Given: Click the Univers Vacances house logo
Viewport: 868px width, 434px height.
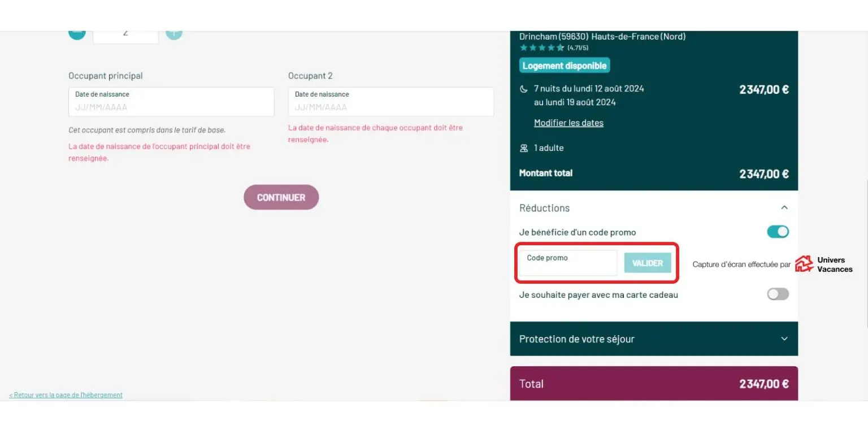Looking at the screenshot, I should pyautogui.click(x=804, y=264).
